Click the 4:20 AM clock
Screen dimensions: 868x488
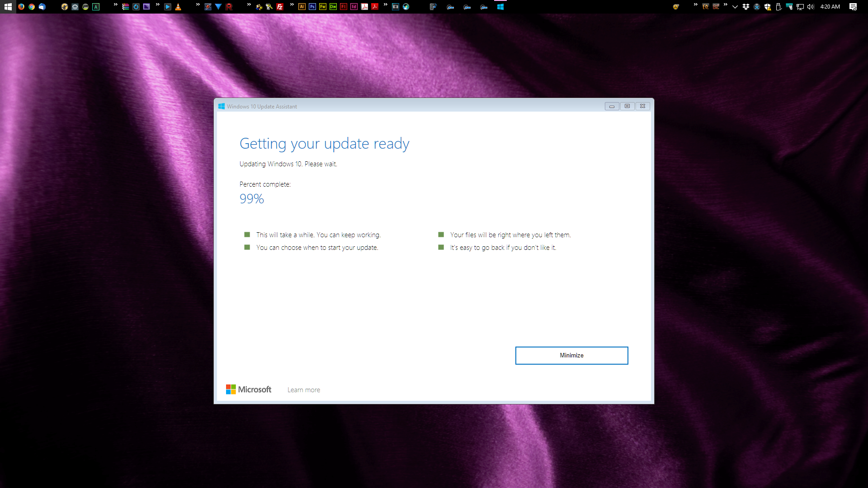830,7
